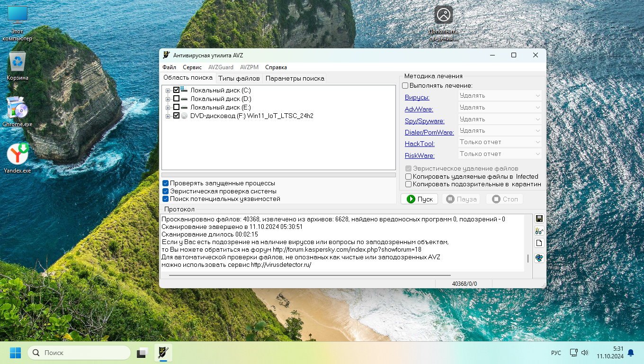The height and width of the screenshot is (364, 644).
Task: Click the AVZ icon in the taskbar
Action: (x=163, y=353)
